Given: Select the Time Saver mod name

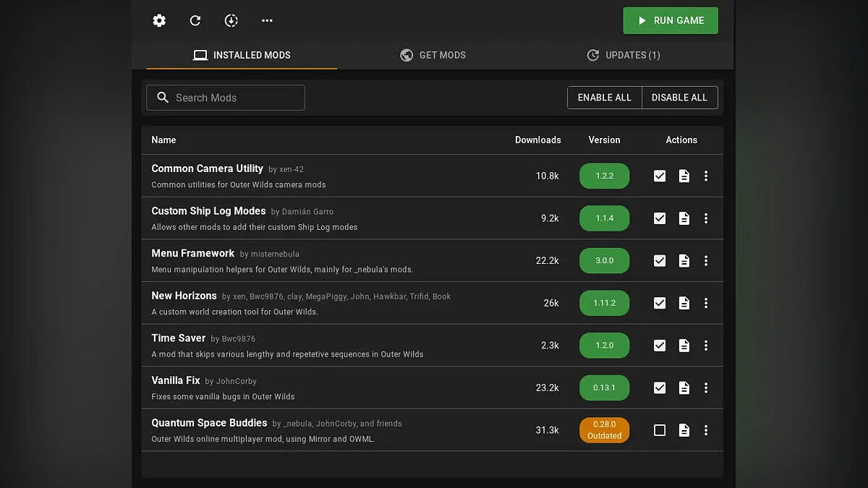Looking at the screenshot, I should point(179,338).
